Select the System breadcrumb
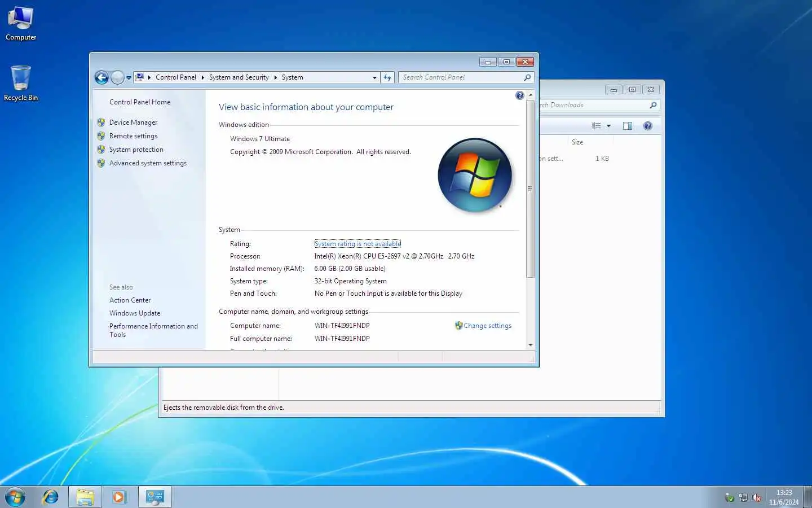The image size is (812, 508). coord(293,77)
